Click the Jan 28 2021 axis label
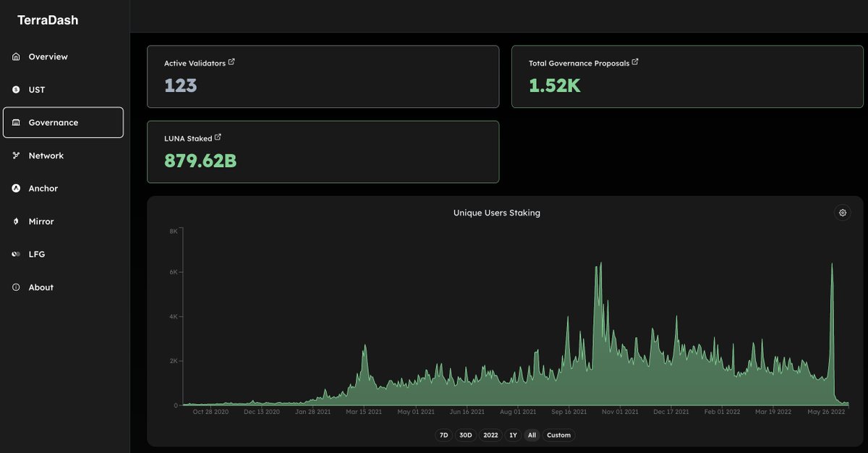This screenshot has width=868, height=453. click(312, 412)
